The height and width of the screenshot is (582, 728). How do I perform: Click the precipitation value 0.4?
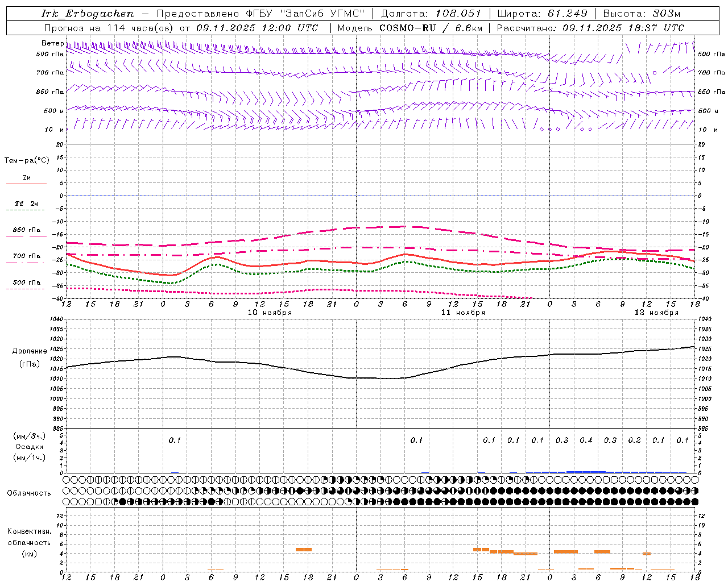[x=586, y=440]
